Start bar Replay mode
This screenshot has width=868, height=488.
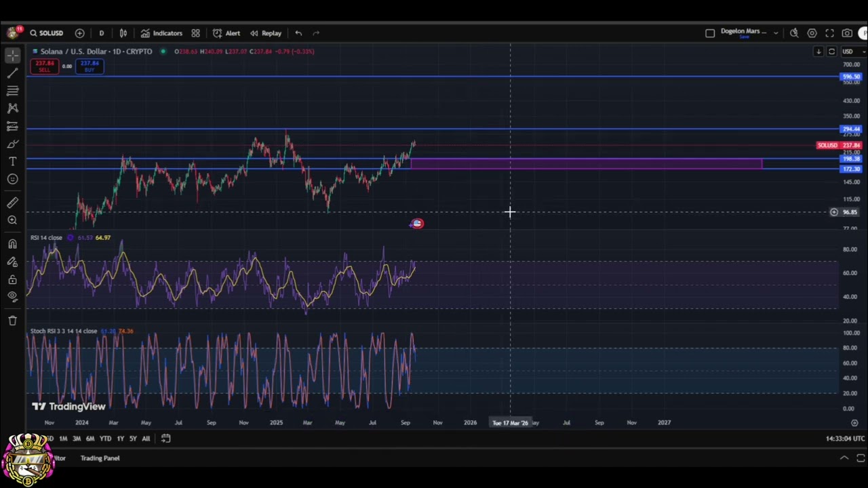tap(265, 33)
